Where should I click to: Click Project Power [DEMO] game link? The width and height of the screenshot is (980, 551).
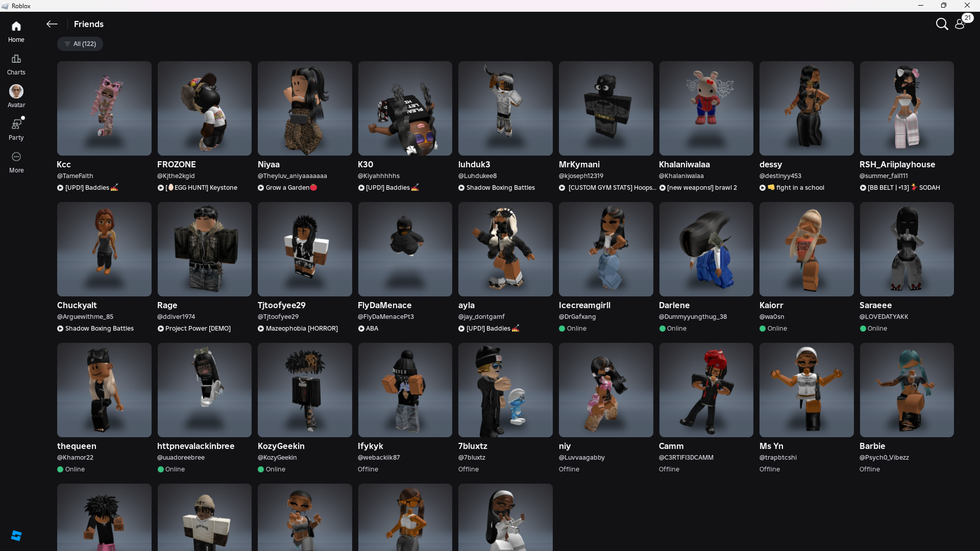(x=198, y=329)
